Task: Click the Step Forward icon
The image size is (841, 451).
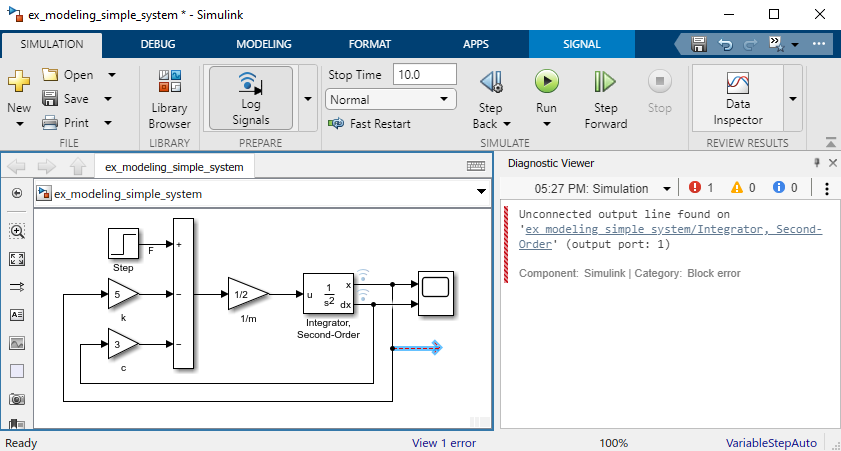Action: coord(605,82)
